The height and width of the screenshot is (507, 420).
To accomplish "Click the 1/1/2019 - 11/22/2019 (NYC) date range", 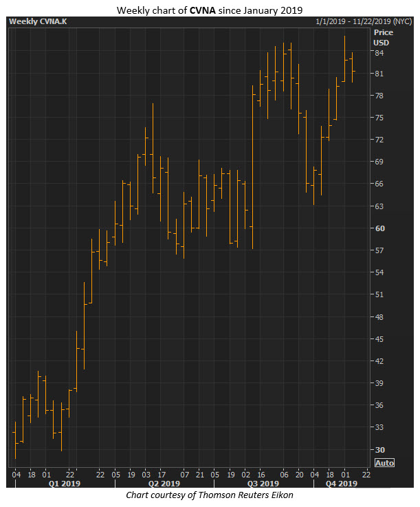I will coord(364,21).
